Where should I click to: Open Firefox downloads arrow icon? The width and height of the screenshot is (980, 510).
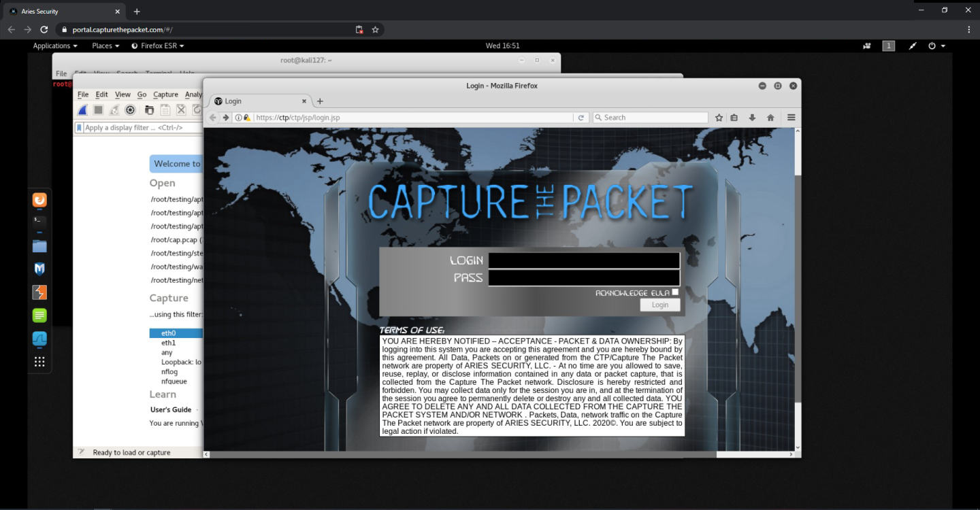pyautogui.click(x=752, y=118)
